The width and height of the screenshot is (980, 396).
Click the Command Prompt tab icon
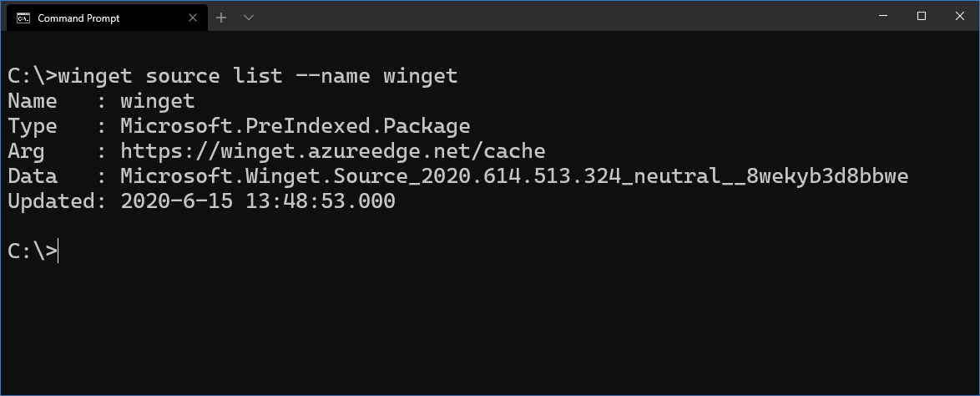(x=23, y=18)
